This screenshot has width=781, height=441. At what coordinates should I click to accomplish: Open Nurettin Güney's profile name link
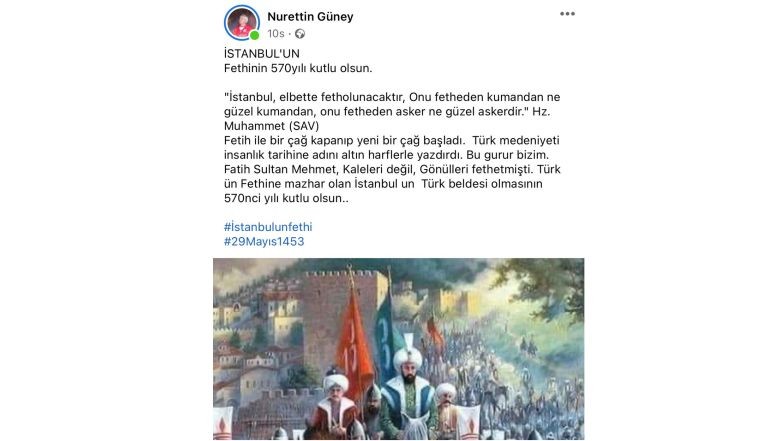click(x=310, y=16)
